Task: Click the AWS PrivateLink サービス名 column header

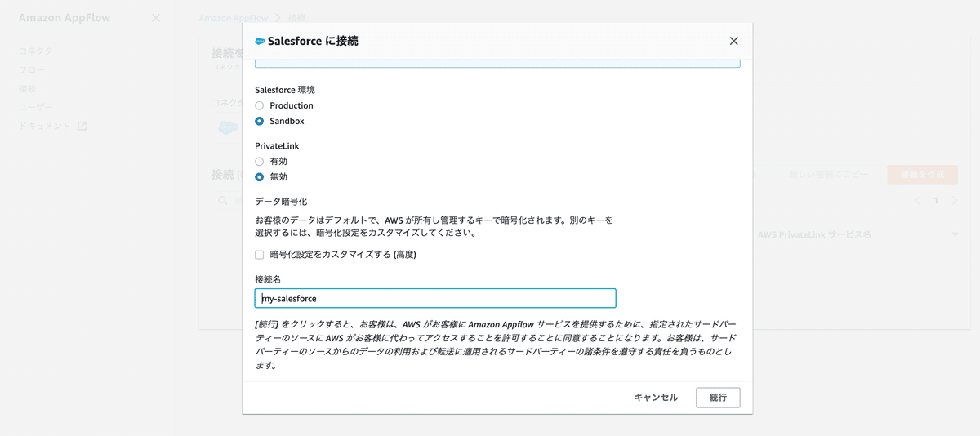Action: point(814,235)
